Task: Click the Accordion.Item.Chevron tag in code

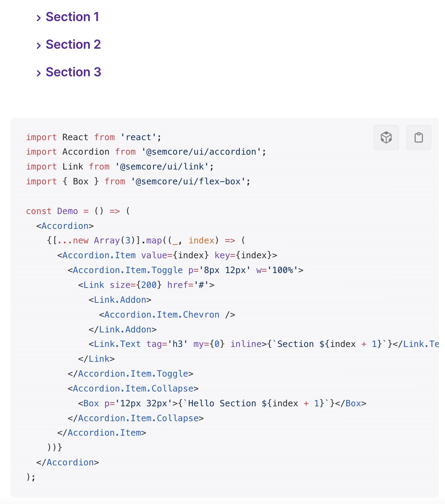Action: pyautogui.click(x=162, y=315)
